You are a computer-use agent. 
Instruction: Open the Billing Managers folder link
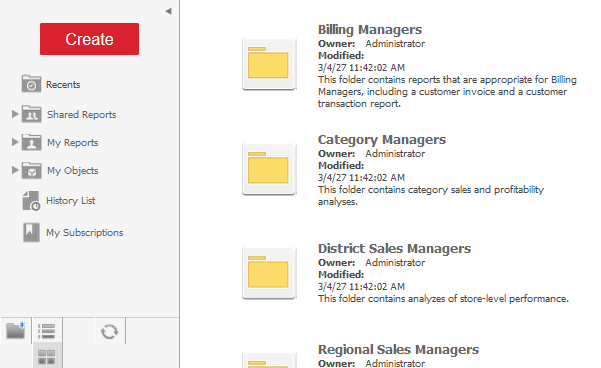click(x=370, y=30)
